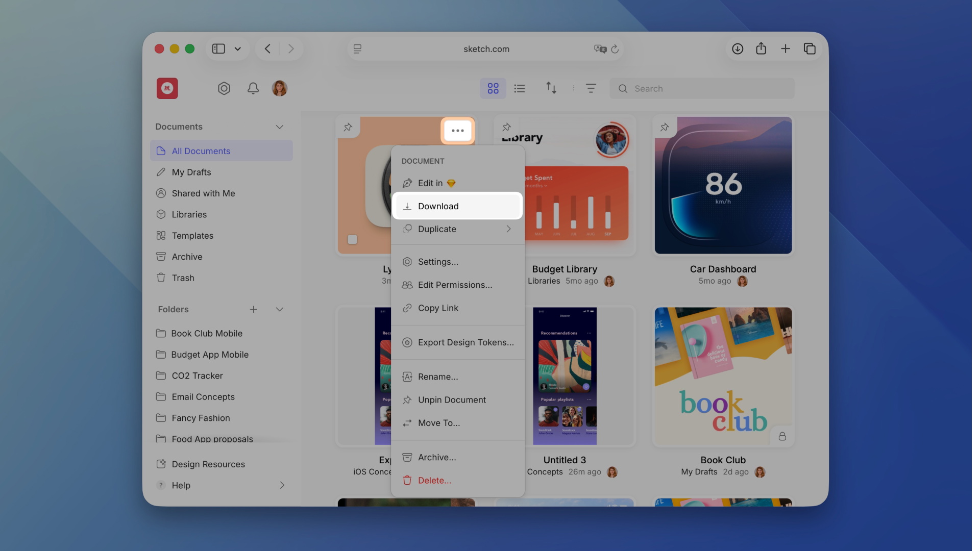Open the Share button in Safari

tap(761, 48)
